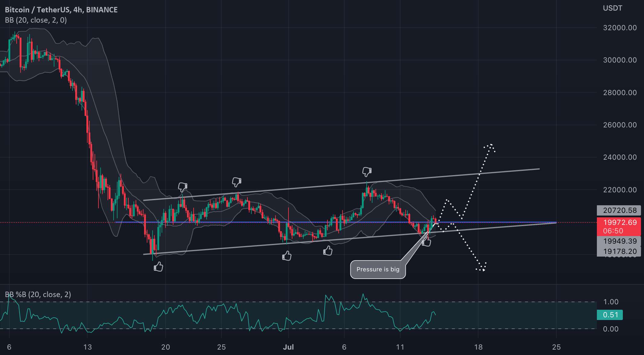Click the 0.00 level on the %B scale
Viewport: 644px width, 355px height.
pos(611,329)
